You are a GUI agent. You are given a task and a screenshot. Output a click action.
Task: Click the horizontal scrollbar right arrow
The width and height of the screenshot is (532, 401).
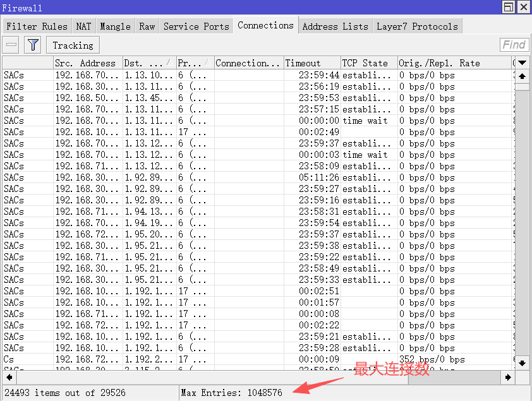pos(507,377)
